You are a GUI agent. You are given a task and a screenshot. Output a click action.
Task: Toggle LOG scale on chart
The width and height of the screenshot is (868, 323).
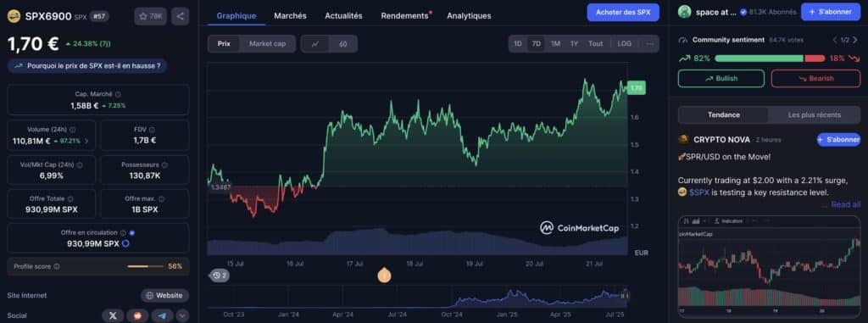click(x=625, y=44)
